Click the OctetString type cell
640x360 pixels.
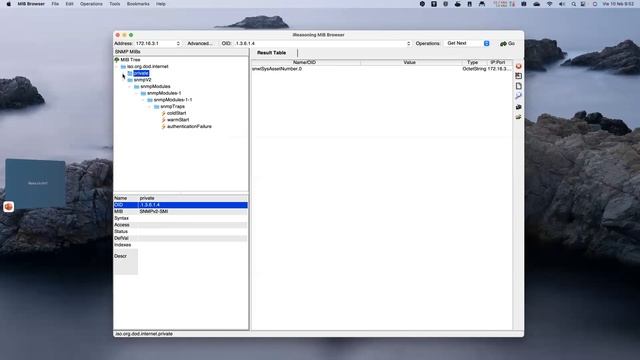(x=474, y=69)
